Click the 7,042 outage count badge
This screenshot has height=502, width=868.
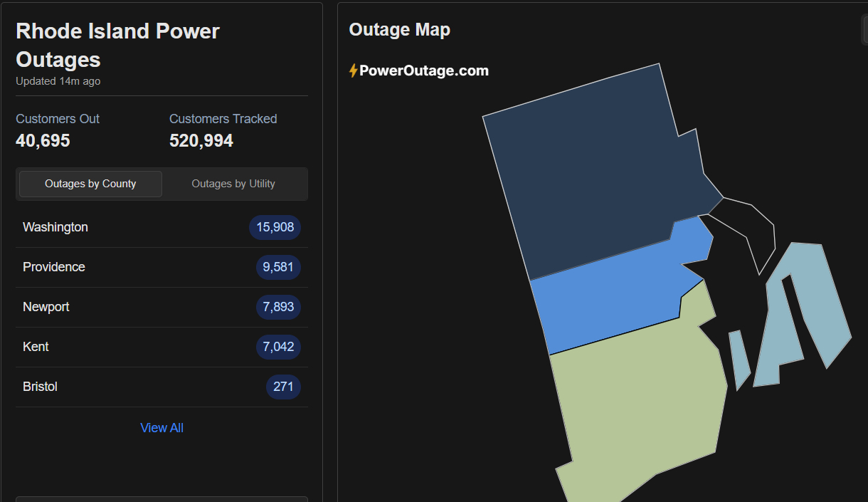[x=278, y=347]
